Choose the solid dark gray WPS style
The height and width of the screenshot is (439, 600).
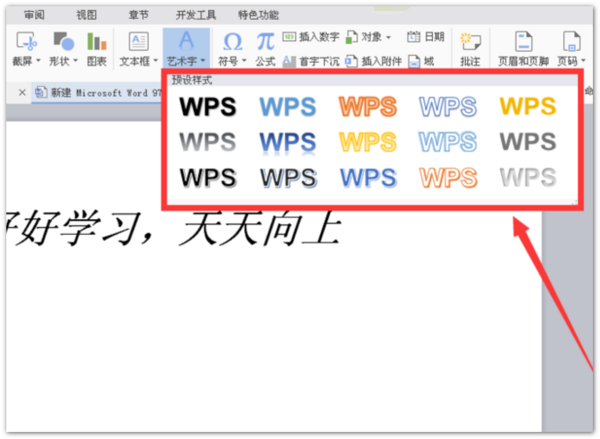[x=528, y=142]
